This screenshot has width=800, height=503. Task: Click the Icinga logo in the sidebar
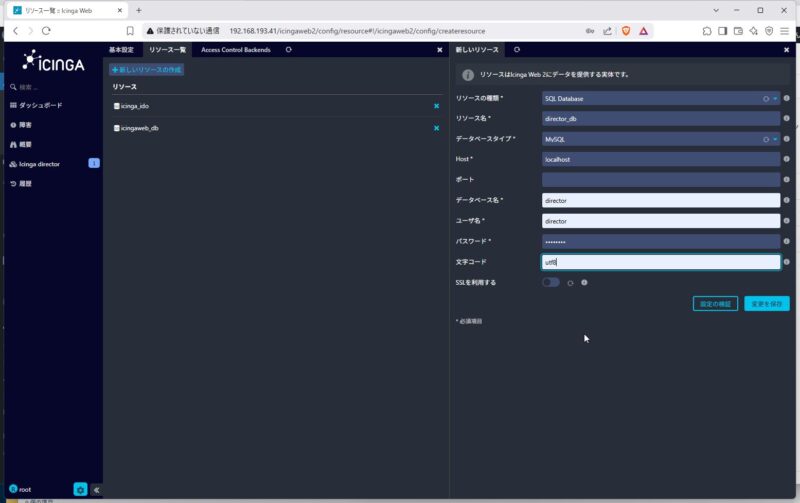tap(53, 61)
